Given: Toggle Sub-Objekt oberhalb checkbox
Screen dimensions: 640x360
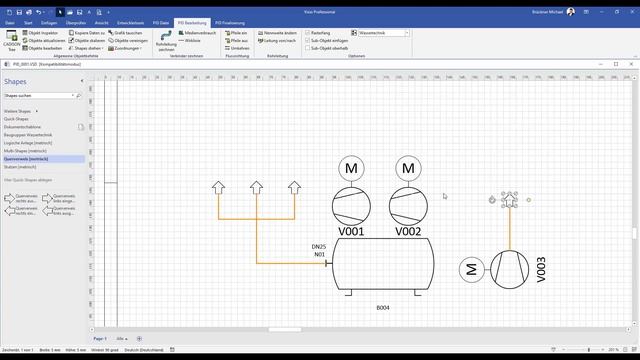Looking at the screenshot, I should pos(307,48).
